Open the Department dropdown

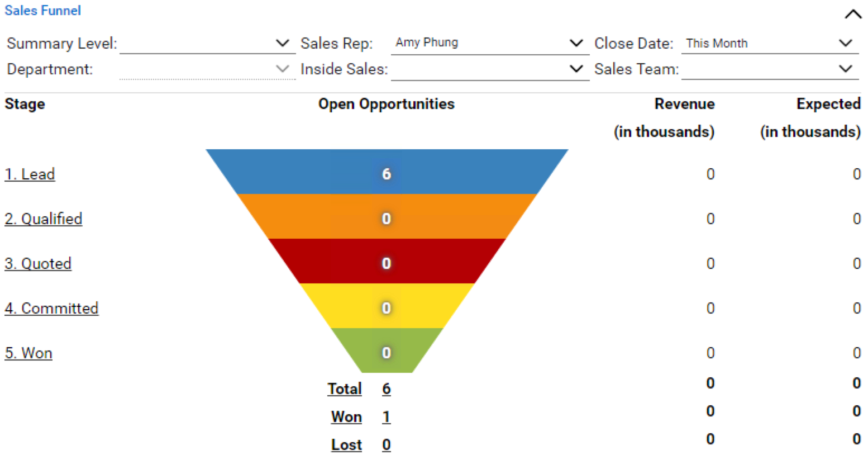point(207,69)
